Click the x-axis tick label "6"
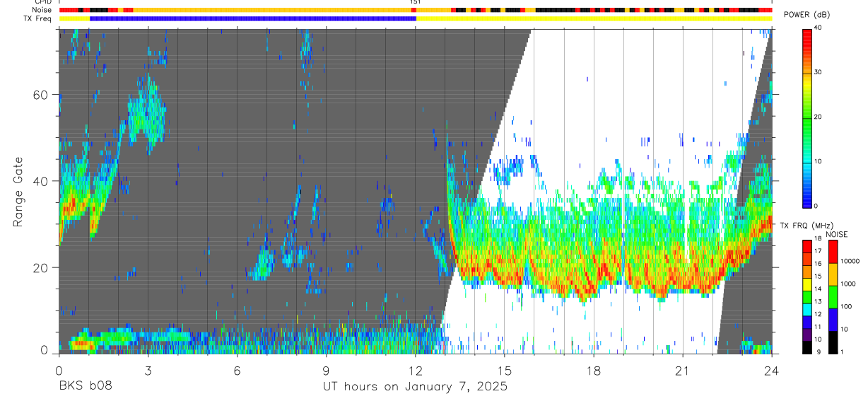The height and width of the screenshot is (401, 868). pos(237,371)
